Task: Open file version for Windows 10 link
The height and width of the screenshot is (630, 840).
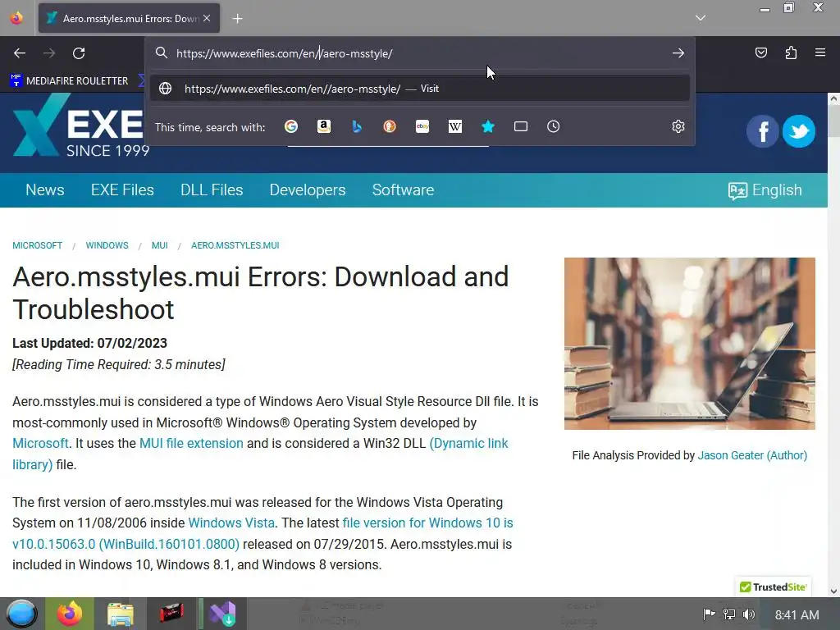Action: pos(427,523)
